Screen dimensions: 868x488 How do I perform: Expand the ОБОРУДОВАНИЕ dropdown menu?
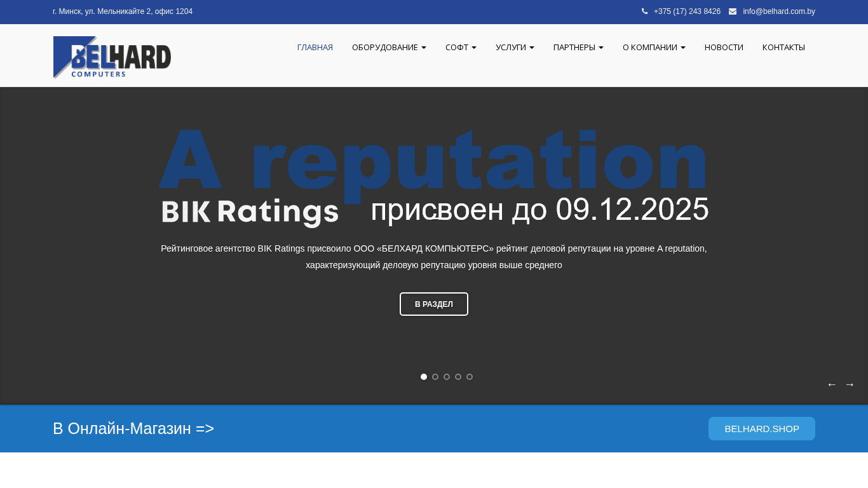[389, 48]
